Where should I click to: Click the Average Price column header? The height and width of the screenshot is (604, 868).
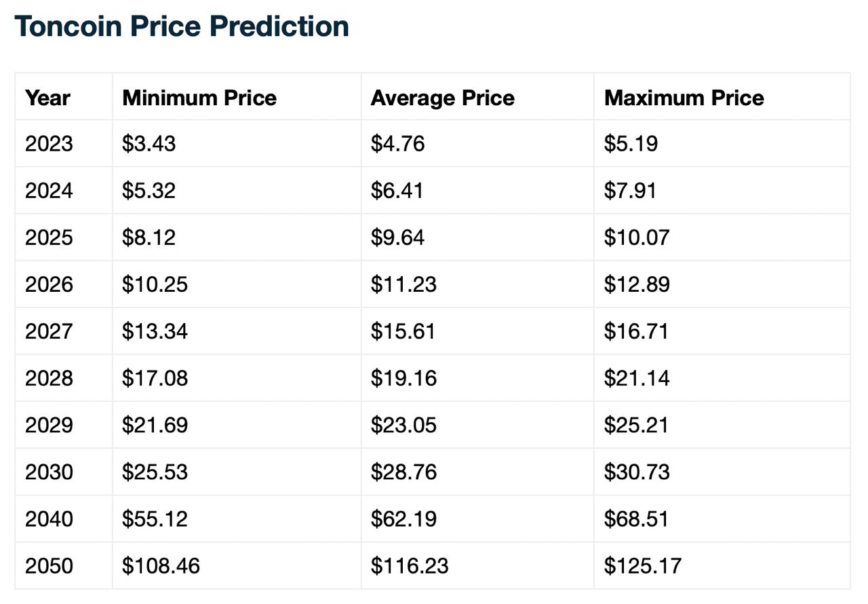click(442, 98)
